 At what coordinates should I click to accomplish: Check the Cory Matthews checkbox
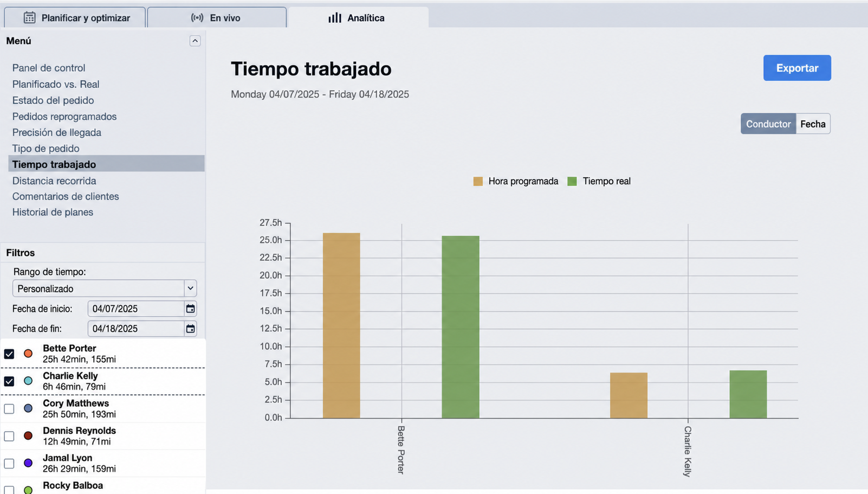click(9, 409)
